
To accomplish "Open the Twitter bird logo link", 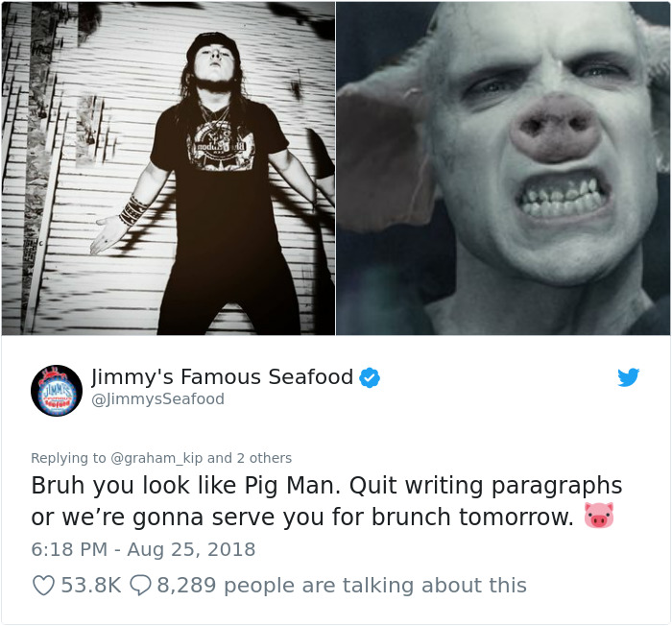I will (x=628, y=377).
